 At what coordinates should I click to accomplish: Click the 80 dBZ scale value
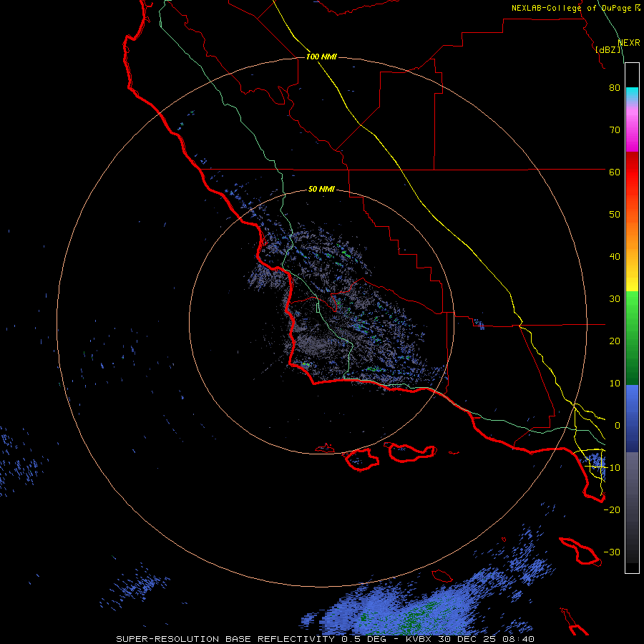click(615, 88)
